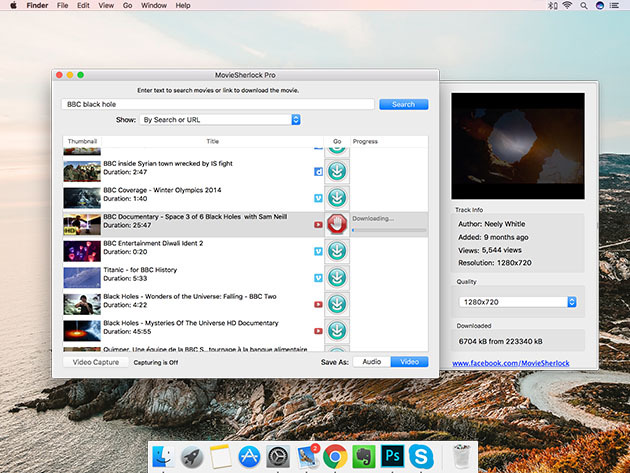Click the video preview in side panel
Image resolution: width=630 pixels, height=473 pixels.
coord(518,146)
